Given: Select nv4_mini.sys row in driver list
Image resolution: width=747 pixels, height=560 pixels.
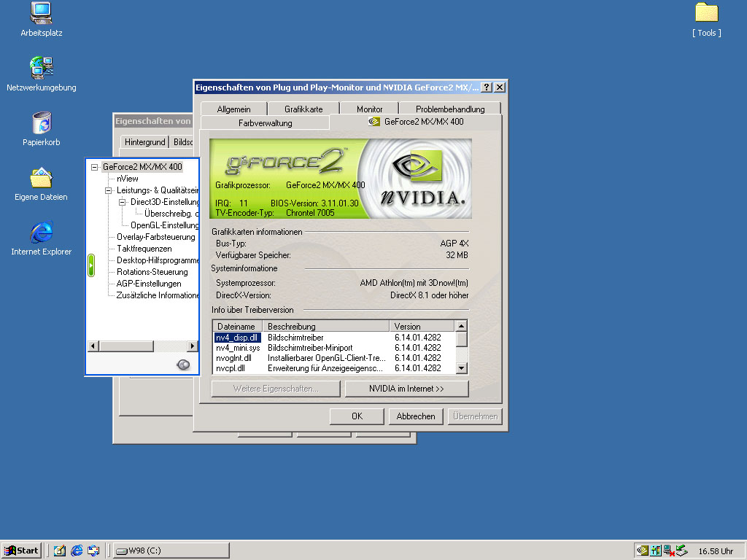Looking at the screenshot, I should click(x=238, y=348).
